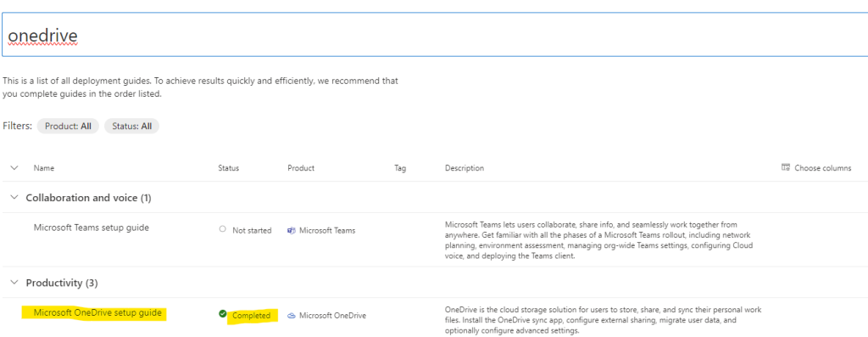Collapse the Productivity group
Image resolution: width=868 pixels, height=337 pixels.
14,283
